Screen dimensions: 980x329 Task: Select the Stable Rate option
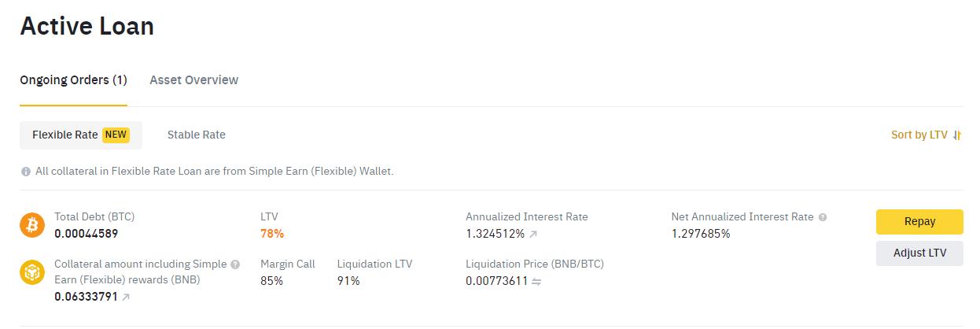(x=196, y=135)
